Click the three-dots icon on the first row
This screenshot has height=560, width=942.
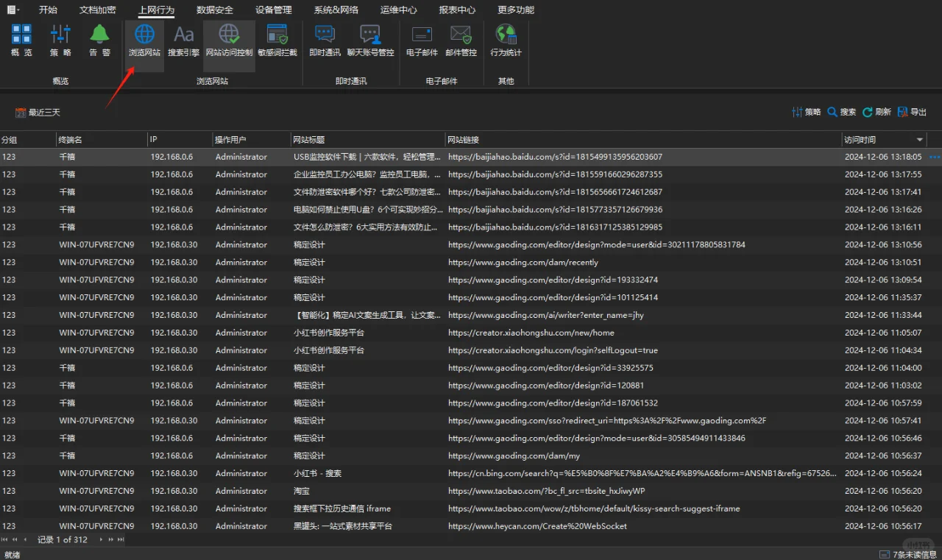coord(935,157)
